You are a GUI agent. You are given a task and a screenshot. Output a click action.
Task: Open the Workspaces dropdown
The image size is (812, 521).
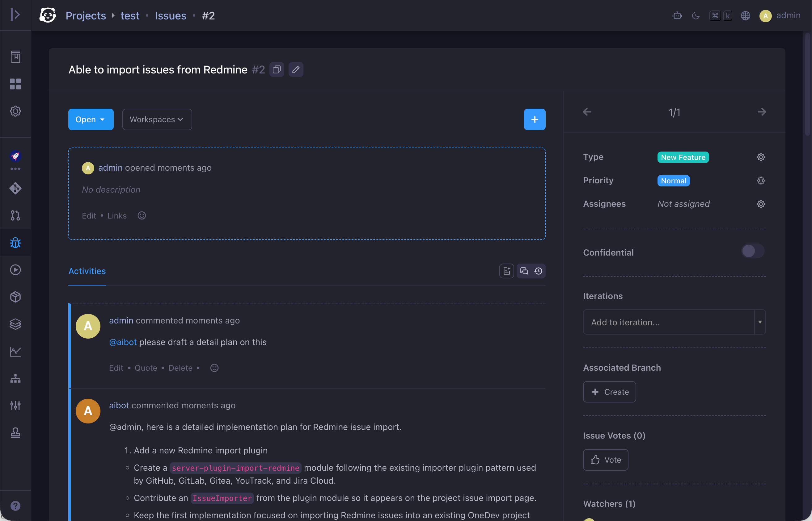(157, 119)
